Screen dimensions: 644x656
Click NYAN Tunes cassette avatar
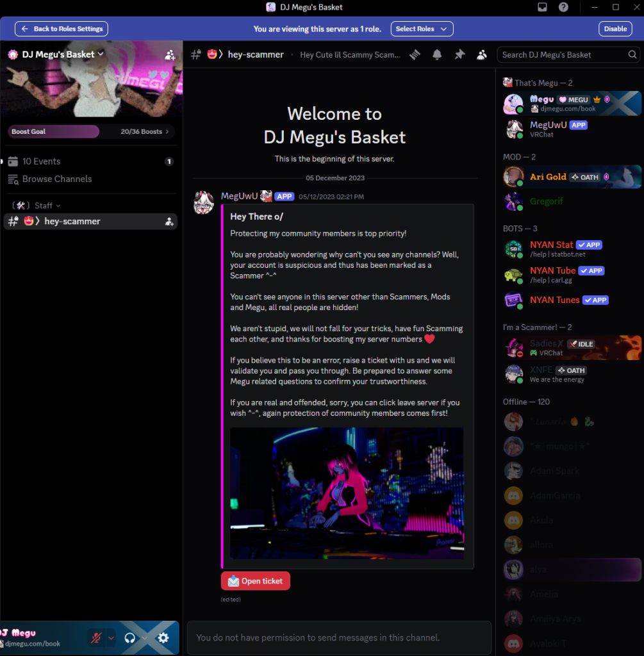(x=513, y=300)
